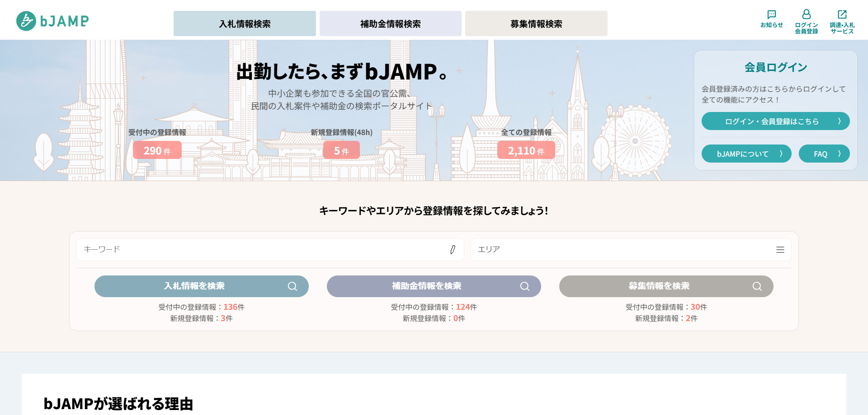Click 新規登録情報:3件 text

[202, 318]
